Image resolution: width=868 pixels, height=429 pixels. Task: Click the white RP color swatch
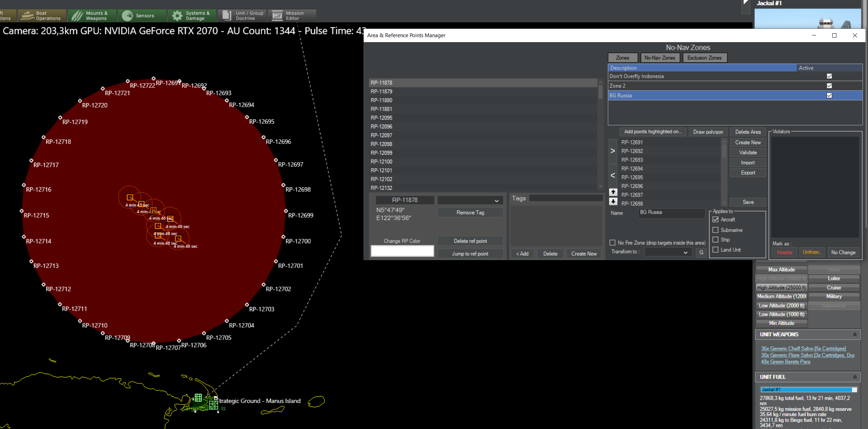(x=402, y=251)
